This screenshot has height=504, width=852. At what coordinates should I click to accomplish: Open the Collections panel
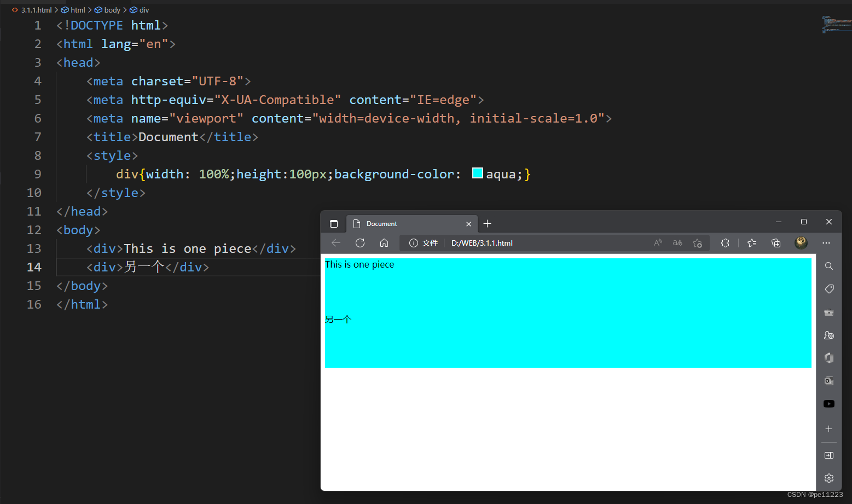pos(776,243)
